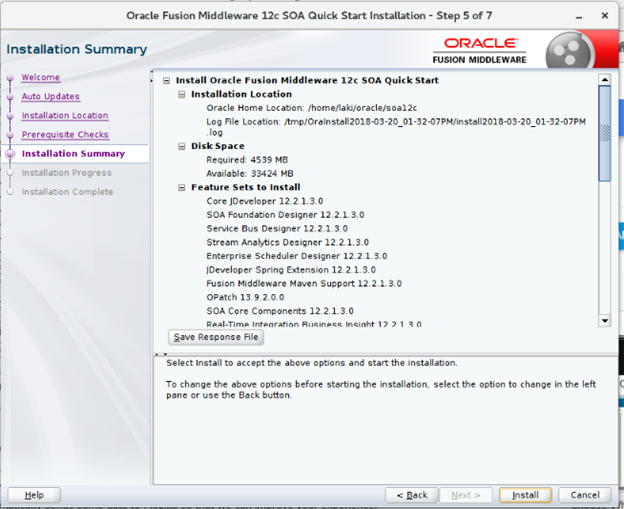Click the scroll up arrow in summary pane
This screenshot has height=509, width=624.
(x=604, y=80)
